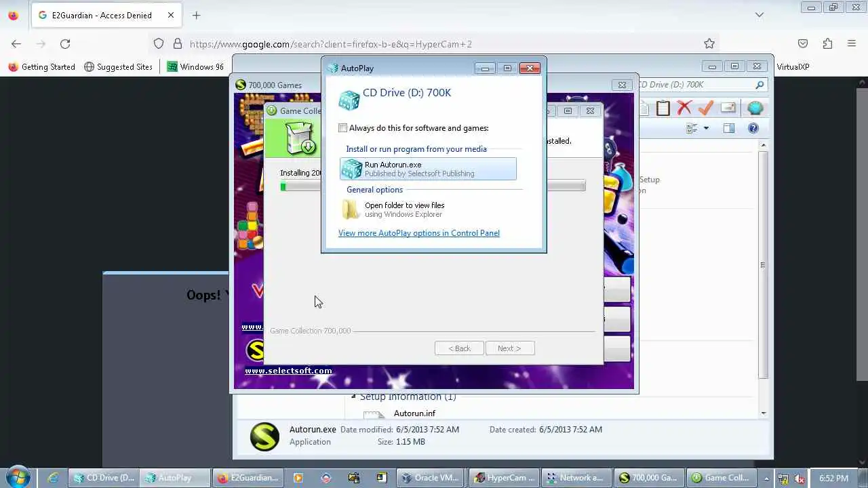This screenshot has height=488, width=868.
Task: Click Explorer scrollbar up arrow
Action: (763, 145)
